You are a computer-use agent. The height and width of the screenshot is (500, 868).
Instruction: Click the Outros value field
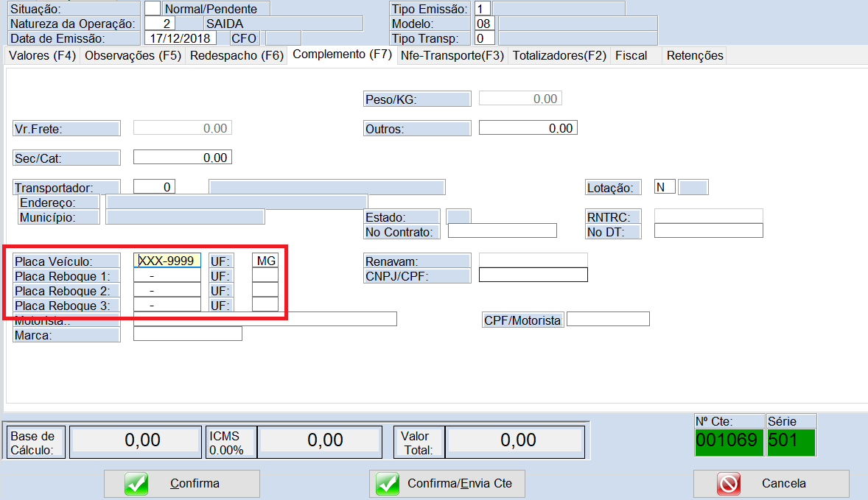[528, 128]
